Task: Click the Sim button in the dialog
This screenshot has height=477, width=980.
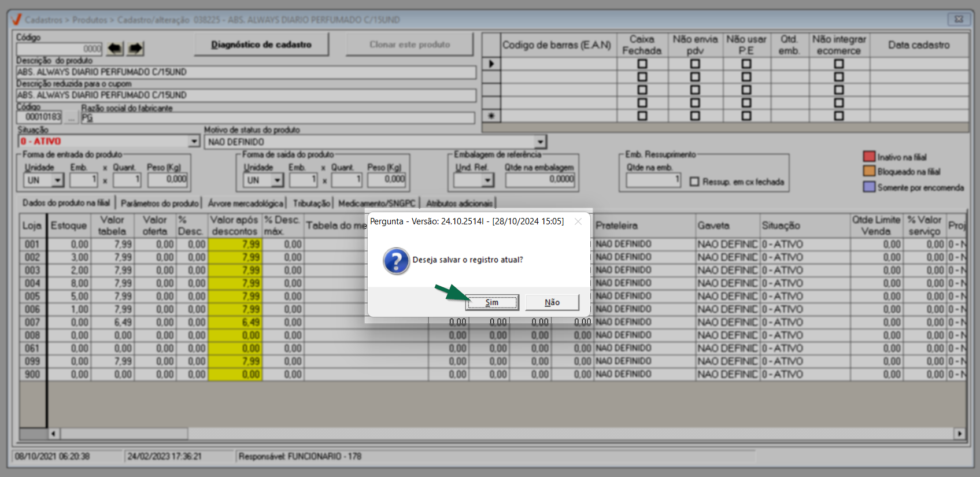Action: point(492,302)
